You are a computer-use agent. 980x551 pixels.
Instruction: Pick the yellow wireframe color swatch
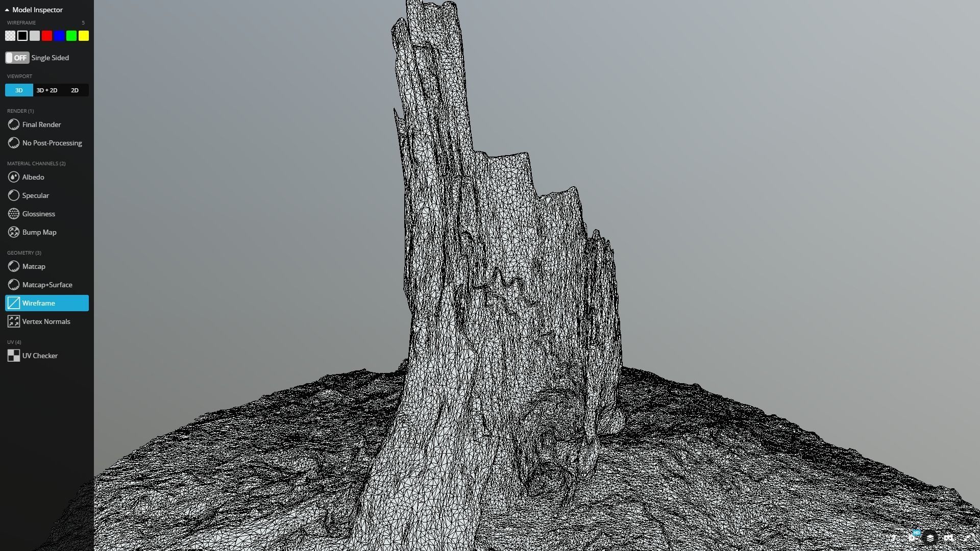(84, 36)
